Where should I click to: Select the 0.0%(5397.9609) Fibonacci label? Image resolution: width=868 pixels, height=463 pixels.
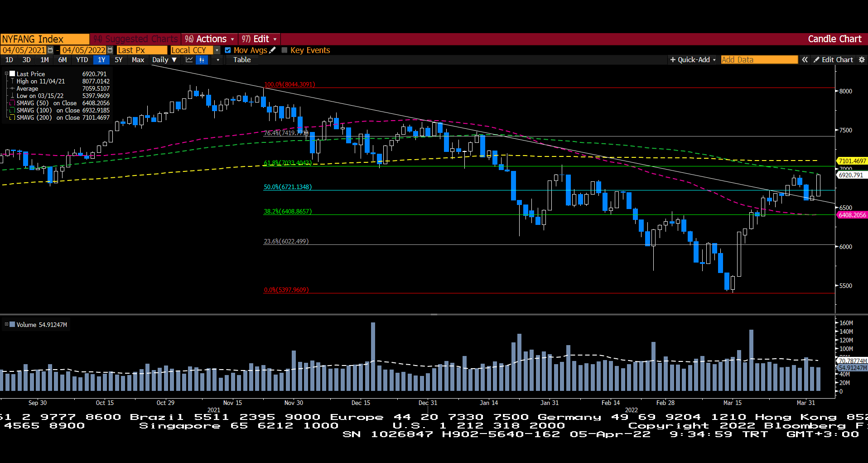coord(286,290)
